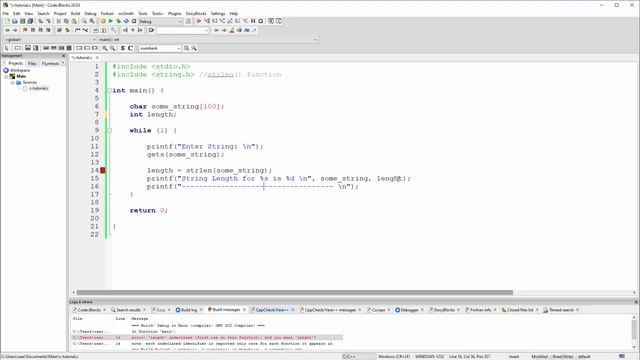Click the Toggle source icon labeled S
Screen dimensions: 640x360
[x=122, y=48]
